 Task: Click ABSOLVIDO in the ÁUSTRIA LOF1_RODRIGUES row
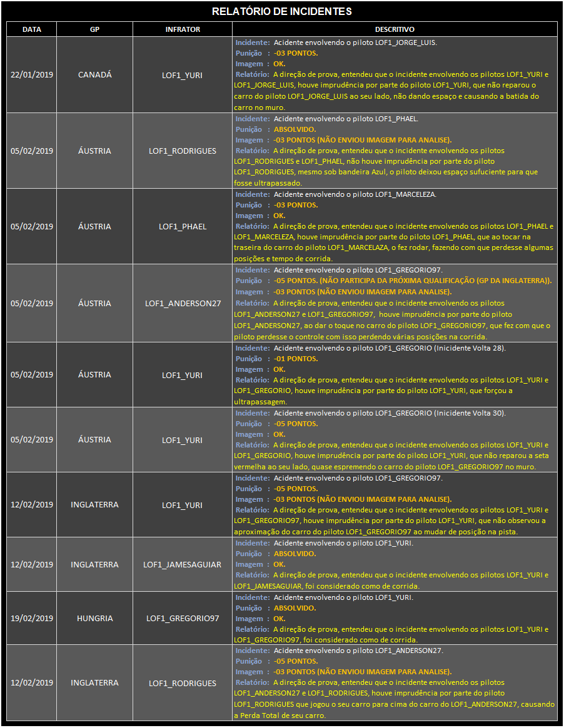point(295,129)
